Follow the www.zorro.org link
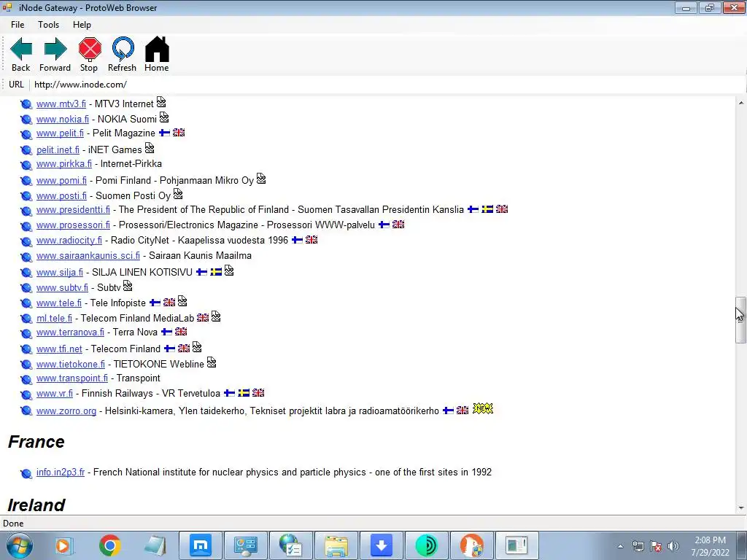 tap(66, 411)
